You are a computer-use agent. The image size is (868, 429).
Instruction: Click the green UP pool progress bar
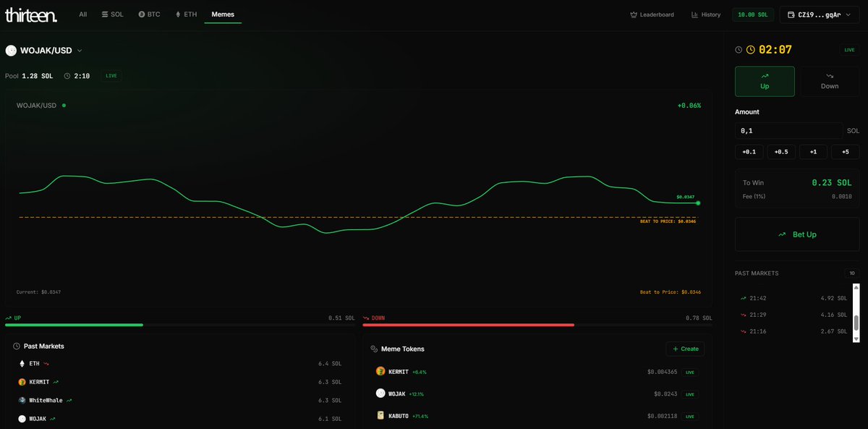pyautogui.click(x=74, y=325)
